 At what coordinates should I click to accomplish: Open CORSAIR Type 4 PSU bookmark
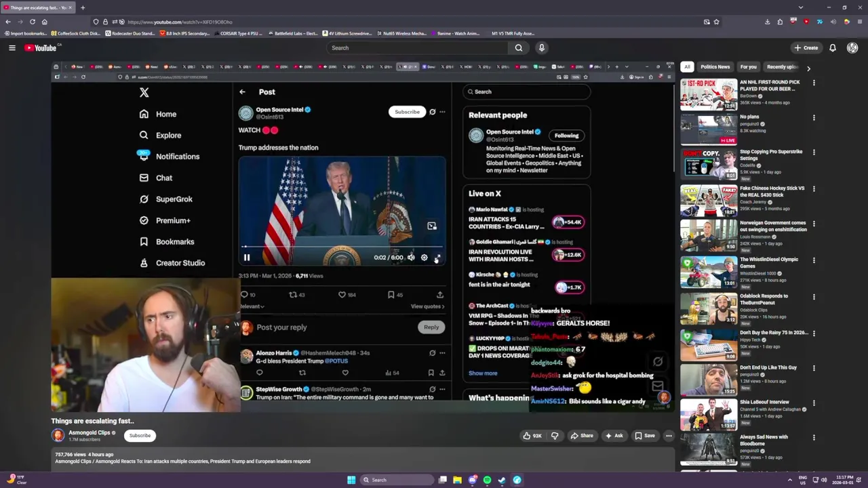click(x=237, y=33)
